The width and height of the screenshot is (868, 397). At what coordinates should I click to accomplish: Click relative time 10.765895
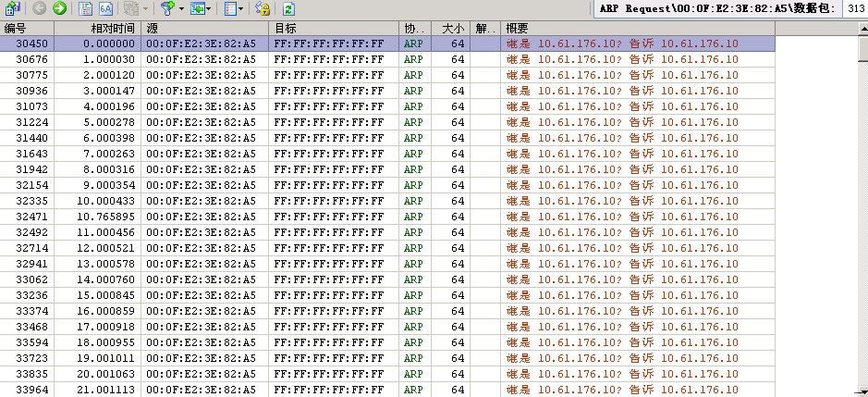105,217
